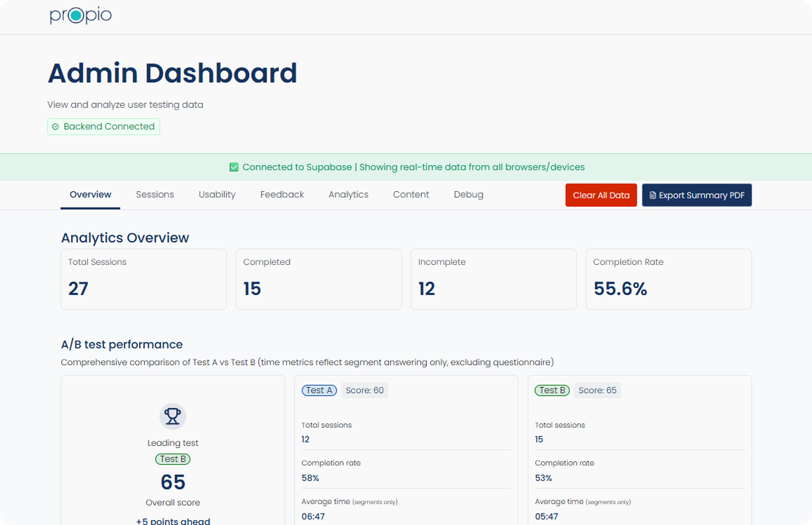
Task: Click the Analytics Overview heading
Action: [125, 238]
